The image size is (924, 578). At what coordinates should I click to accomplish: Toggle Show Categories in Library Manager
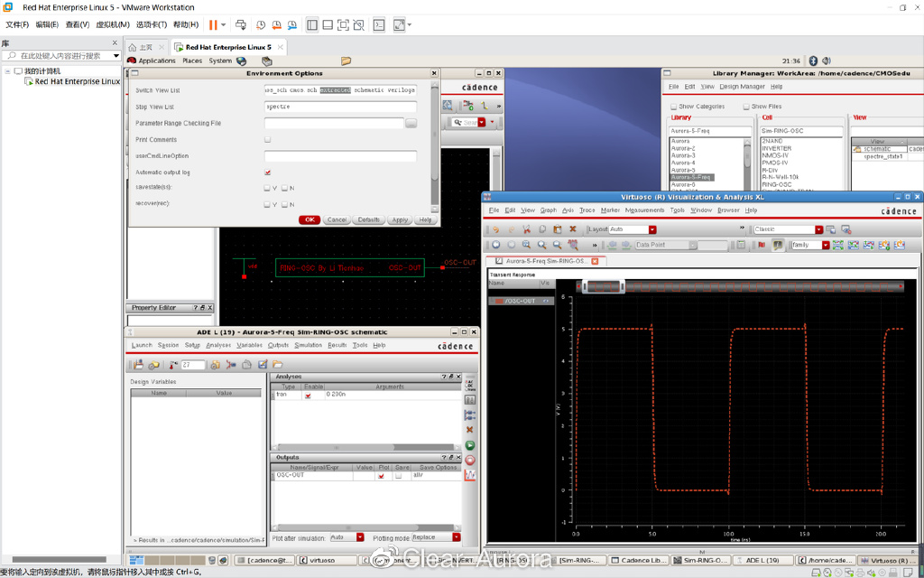[673, 107]
